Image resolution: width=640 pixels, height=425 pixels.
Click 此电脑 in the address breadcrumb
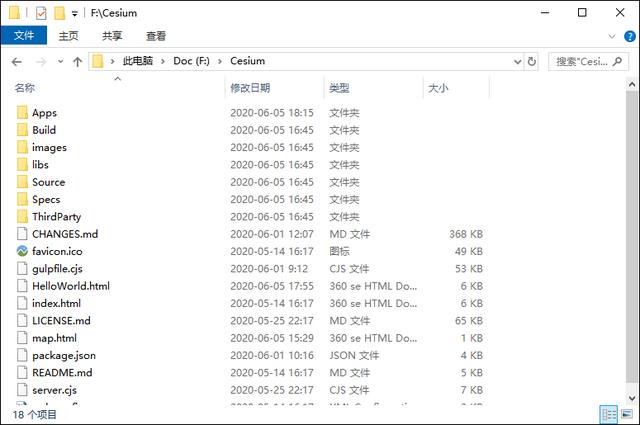click(x=138, y=61)
